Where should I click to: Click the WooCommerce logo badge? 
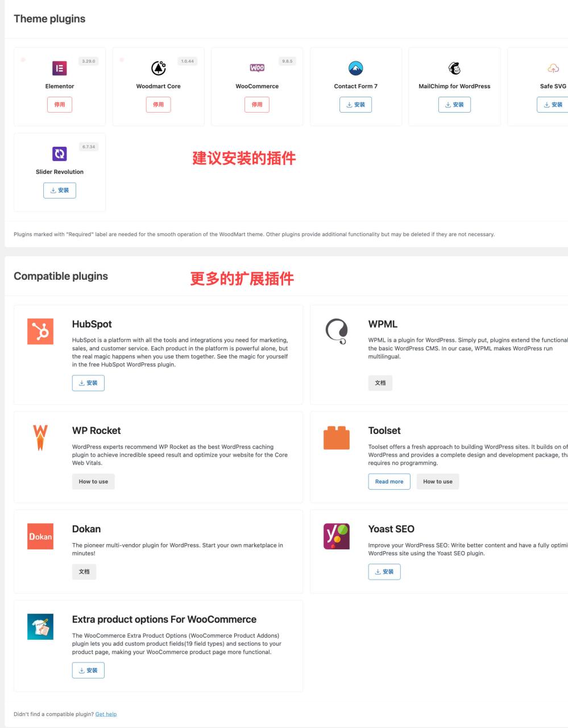point(257,67)
